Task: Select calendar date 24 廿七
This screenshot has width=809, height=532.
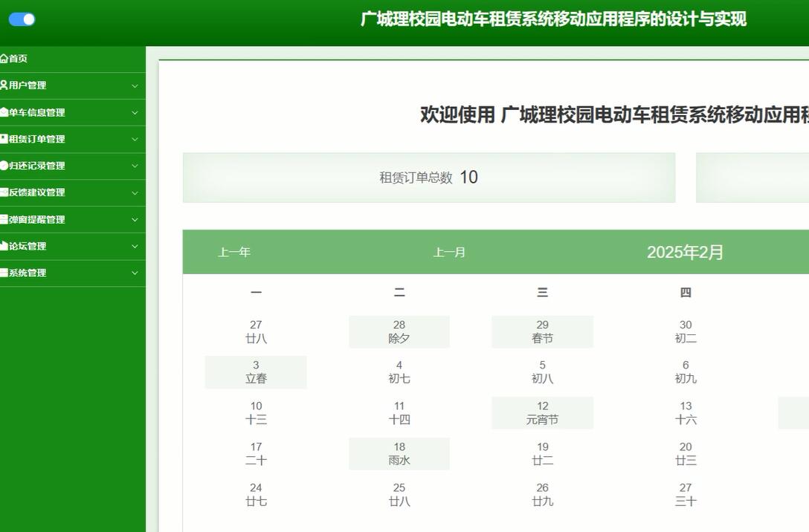Action: 256,494
